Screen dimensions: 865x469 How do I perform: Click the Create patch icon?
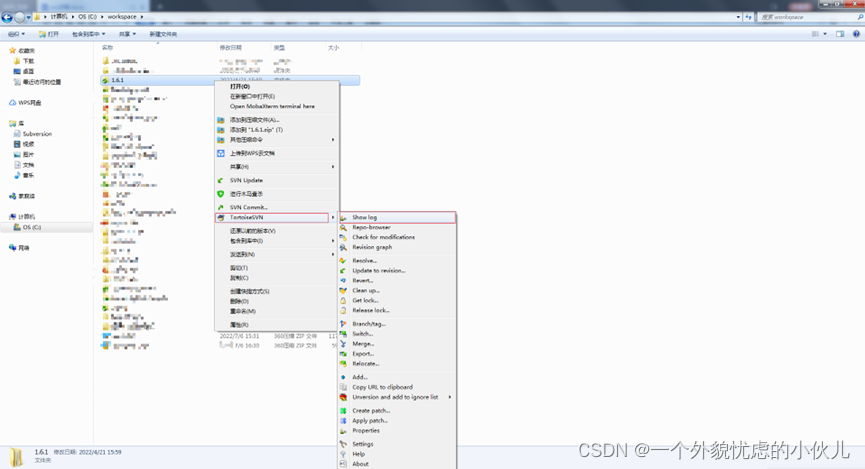(343, 411)
